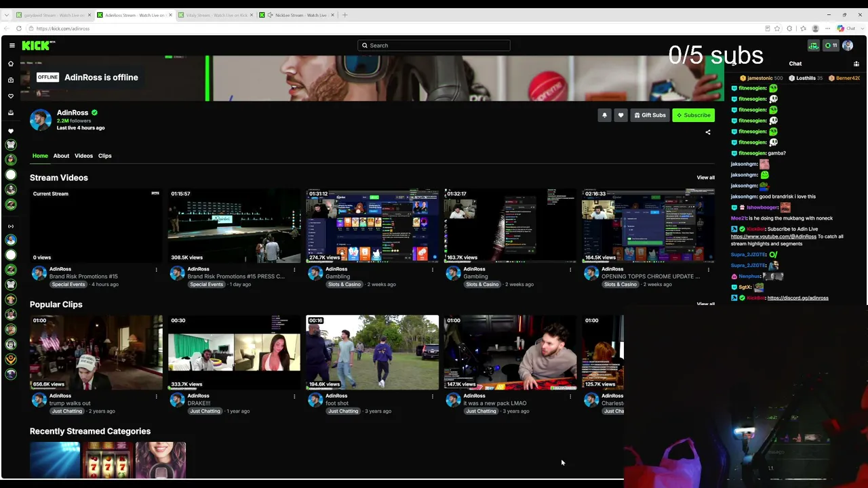This screenshot has height=488, width=868.
Task: Switch to the Clips tab
Action: (x=104, y=156)
